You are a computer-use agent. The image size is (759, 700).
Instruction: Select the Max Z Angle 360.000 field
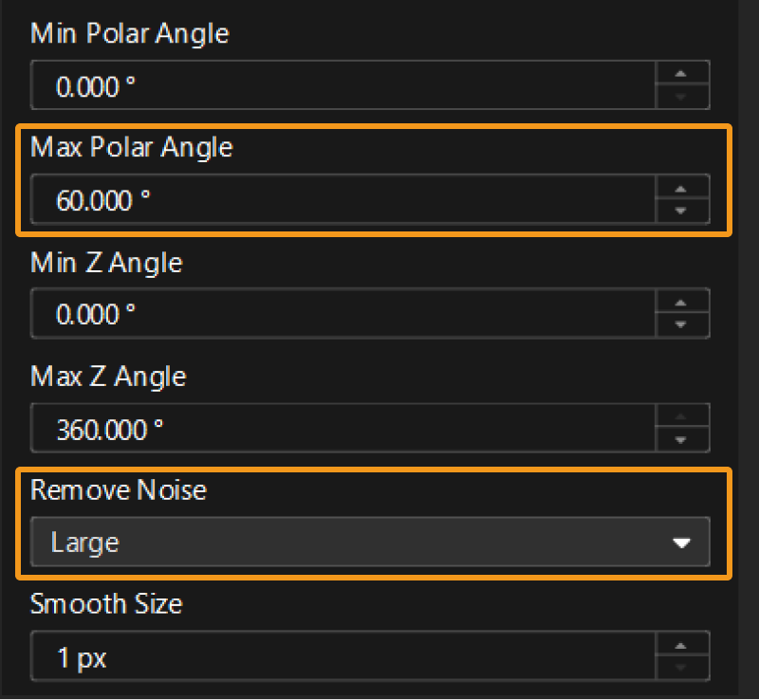(x=342, y=430)
